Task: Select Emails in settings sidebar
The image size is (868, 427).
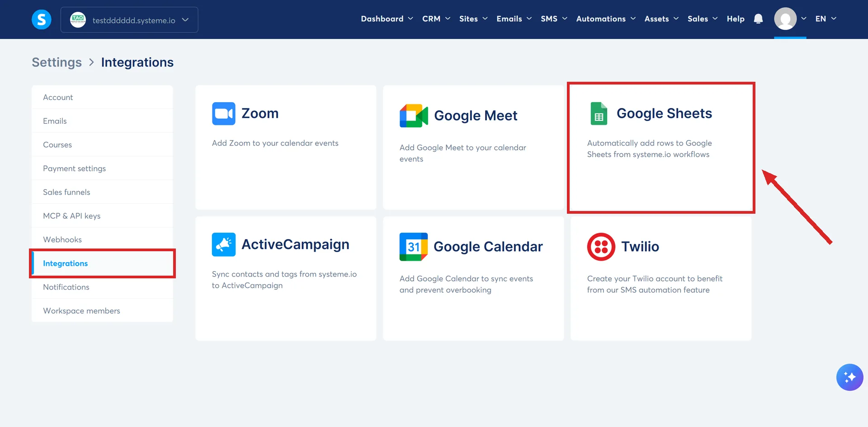Action: [102, 121]
